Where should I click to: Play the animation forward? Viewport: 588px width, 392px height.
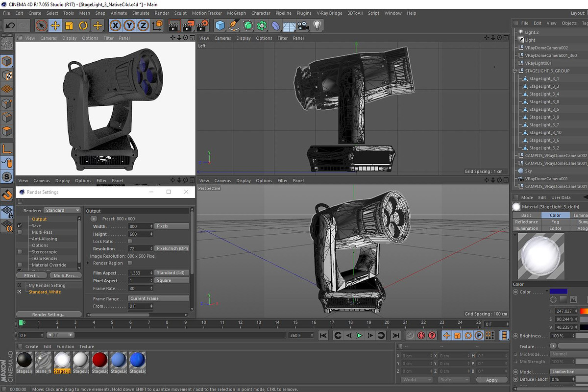click(359, 335)
